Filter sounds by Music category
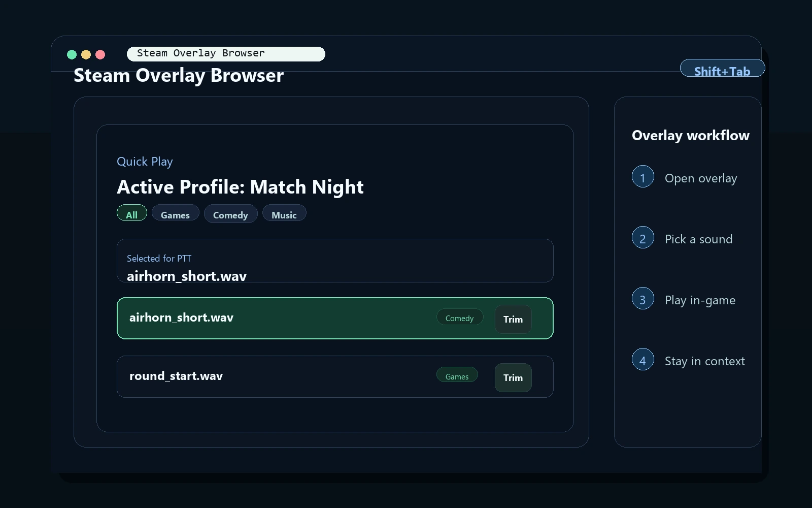 click(x=284, y=213)
